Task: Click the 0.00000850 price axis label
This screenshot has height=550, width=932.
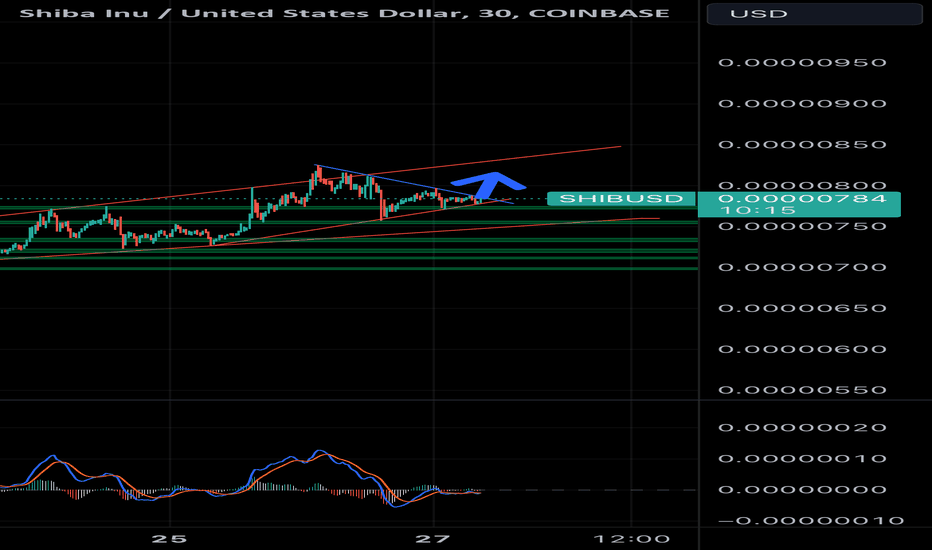Action: click(802, 144)
